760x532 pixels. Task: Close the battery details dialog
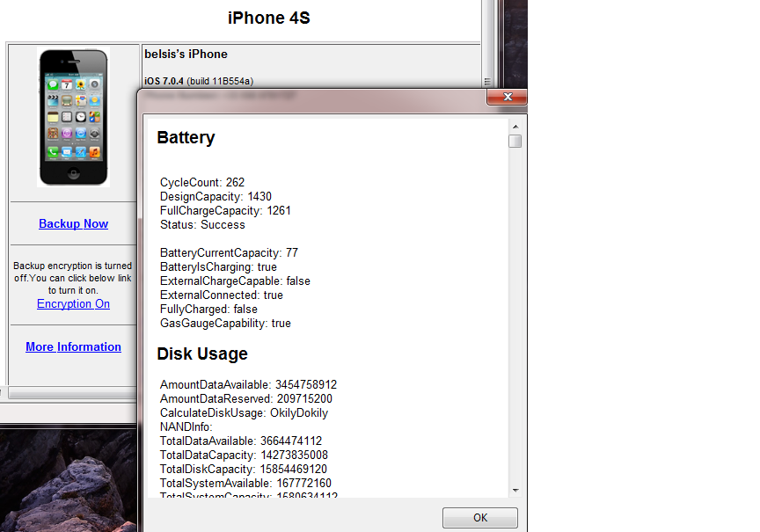point(507,97)
